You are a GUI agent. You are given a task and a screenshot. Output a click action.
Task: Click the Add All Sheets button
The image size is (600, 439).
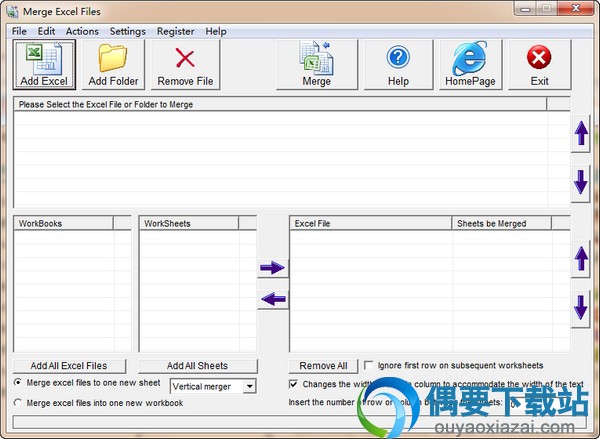197,366
